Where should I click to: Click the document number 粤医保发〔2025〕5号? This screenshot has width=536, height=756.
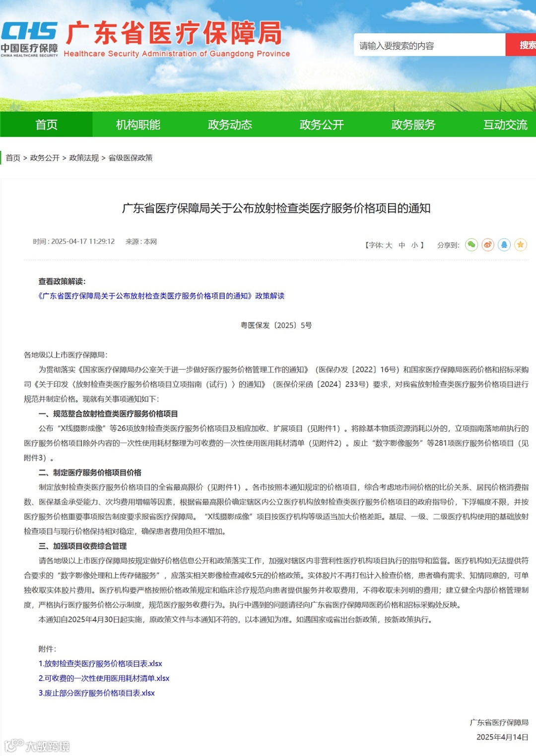[x=276, y=325]
